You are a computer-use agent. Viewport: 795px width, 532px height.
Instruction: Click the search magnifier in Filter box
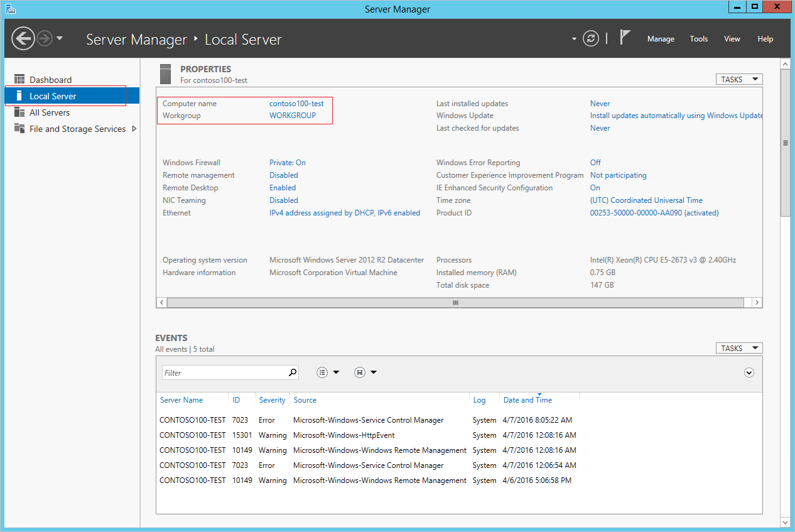[293, 372]
